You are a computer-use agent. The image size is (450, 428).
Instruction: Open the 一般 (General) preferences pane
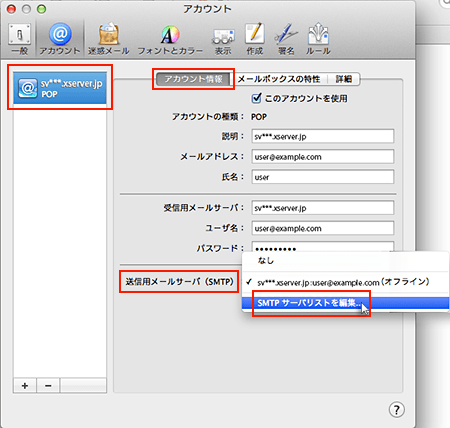pos(20,39)
